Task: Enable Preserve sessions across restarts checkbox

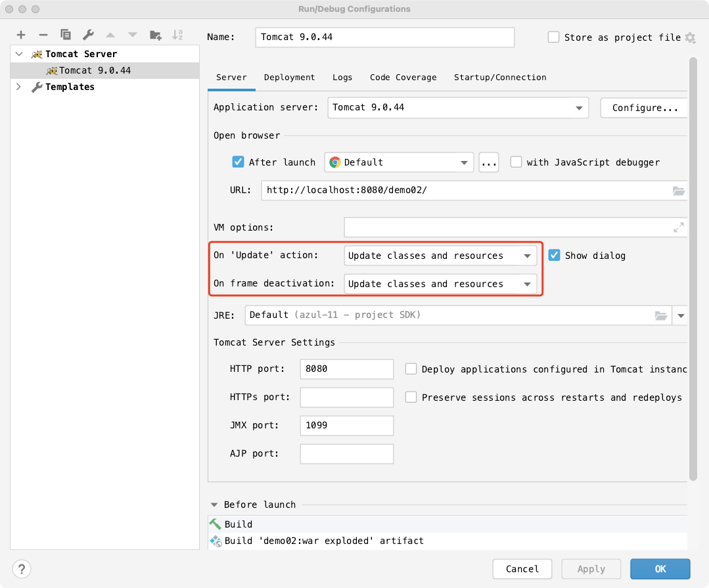Action: (x=411, y=397)
